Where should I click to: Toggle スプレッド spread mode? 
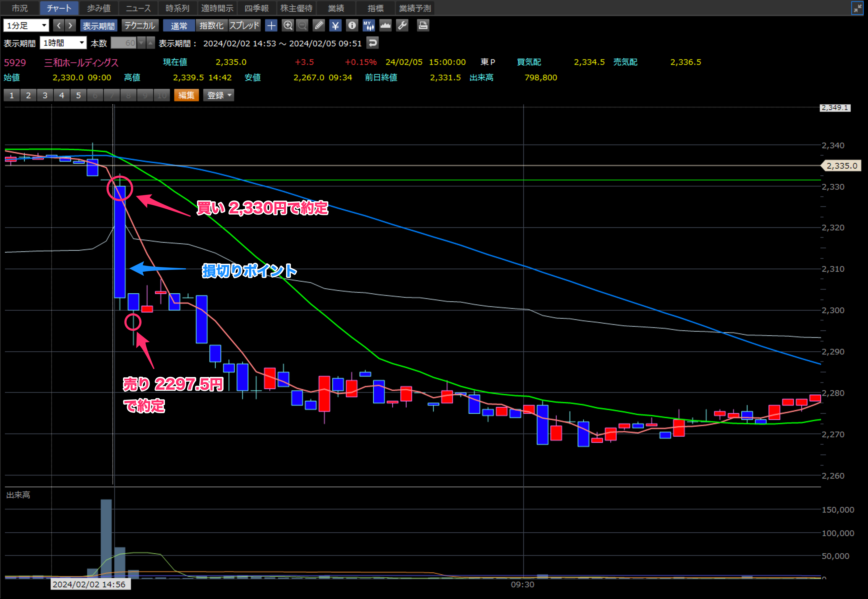(x=244, y=26)
